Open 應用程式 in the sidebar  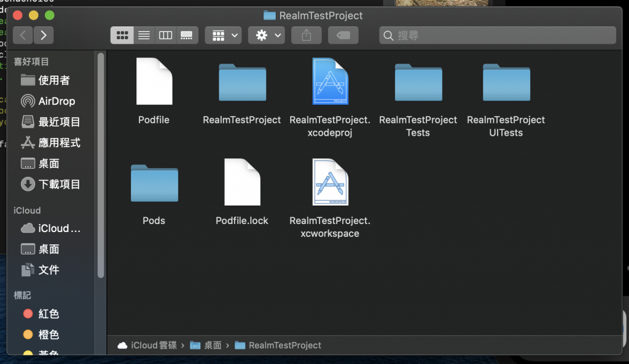pyautogui.click(x=52, y=142)
